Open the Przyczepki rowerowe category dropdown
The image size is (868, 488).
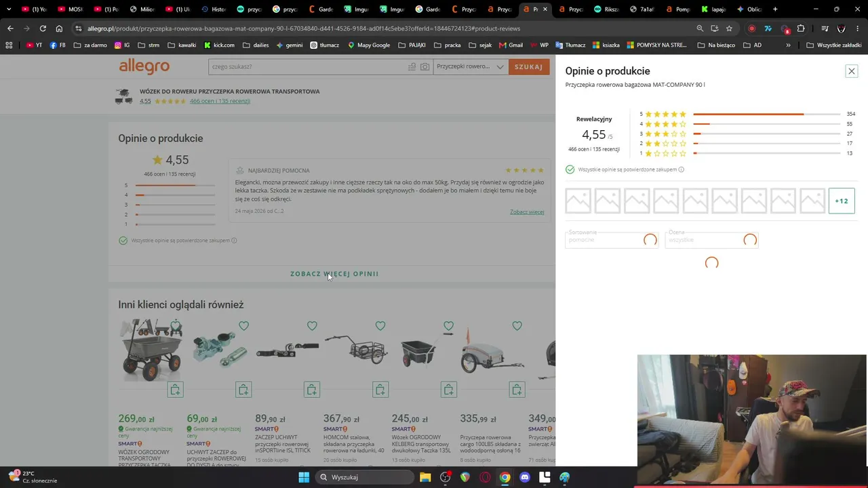point(471,66)
